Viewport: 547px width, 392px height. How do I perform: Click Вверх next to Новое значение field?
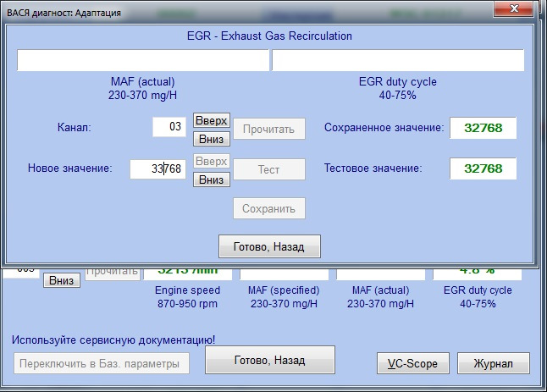[212, 161]
